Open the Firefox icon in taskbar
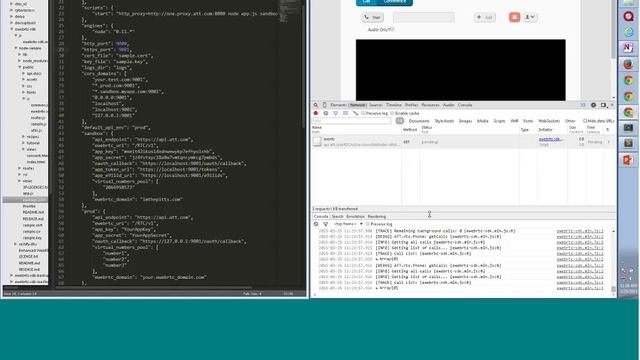640x360 pixels. (x=628, y=64)
